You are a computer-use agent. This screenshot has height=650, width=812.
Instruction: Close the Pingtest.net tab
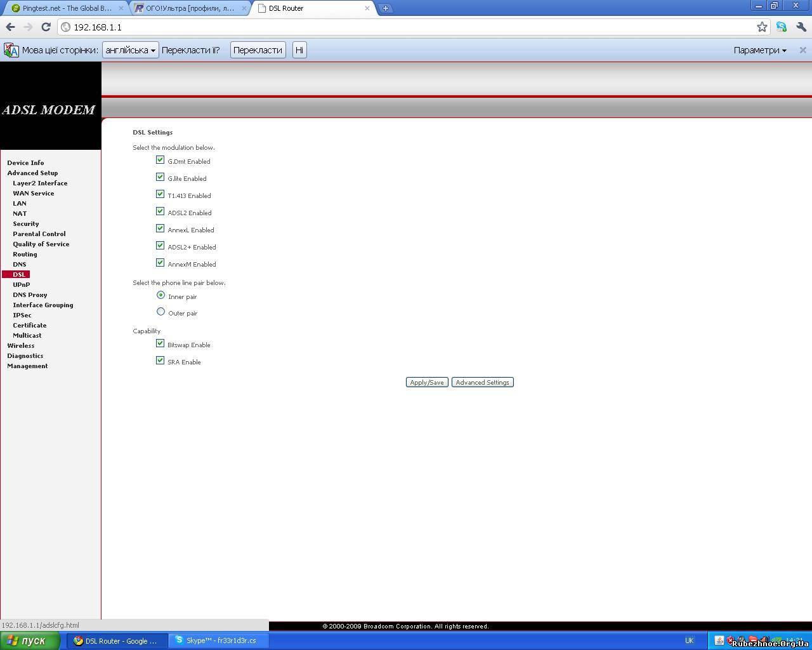point(121,8)
